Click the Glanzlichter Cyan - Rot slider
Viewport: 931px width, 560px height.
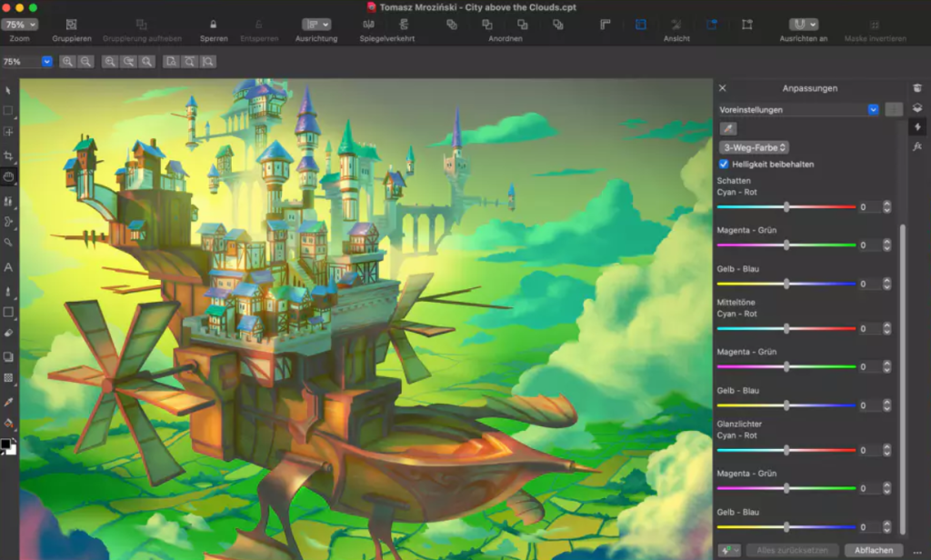click(786, 450)
